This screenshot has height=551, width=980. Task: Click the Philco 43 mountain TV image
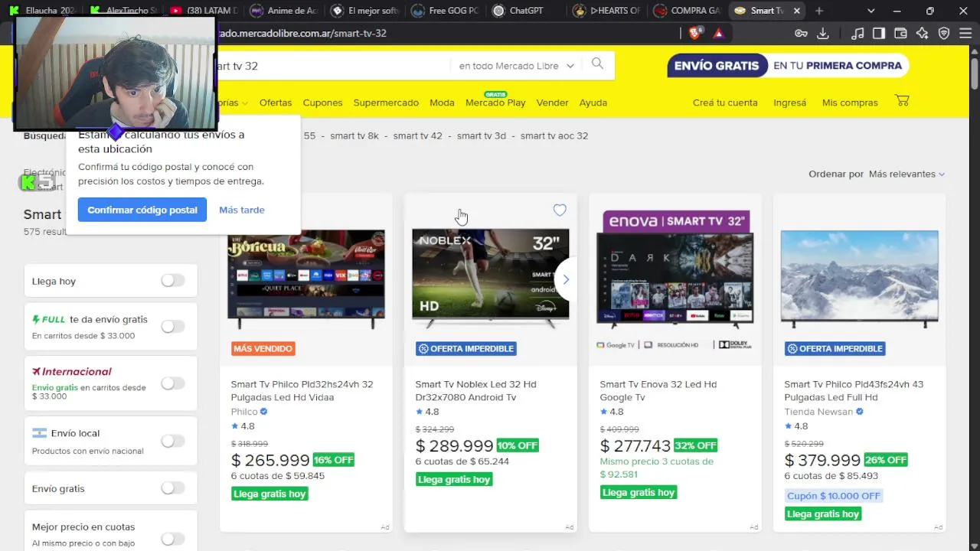click(859, 279)
